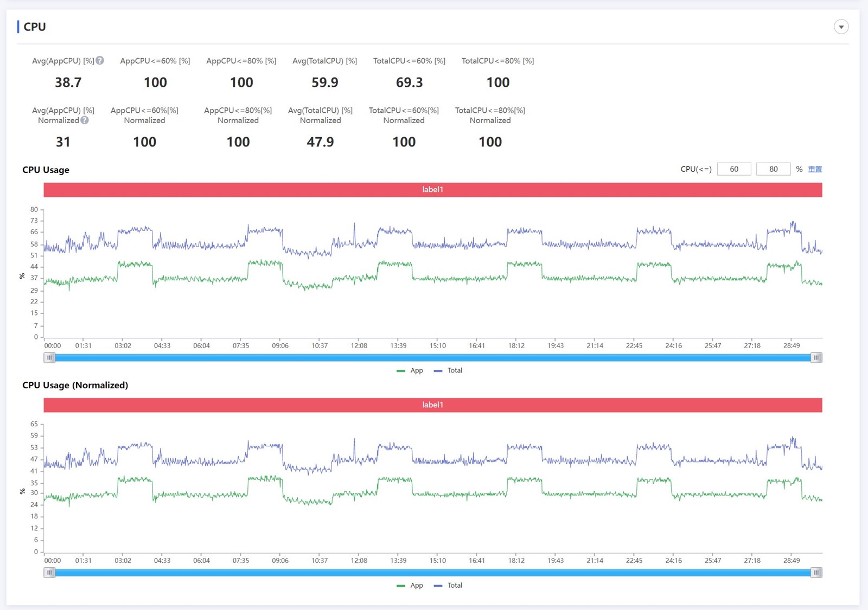
Task: Collapse the CPU panel with the arrow button
Action: coord(841,27)
